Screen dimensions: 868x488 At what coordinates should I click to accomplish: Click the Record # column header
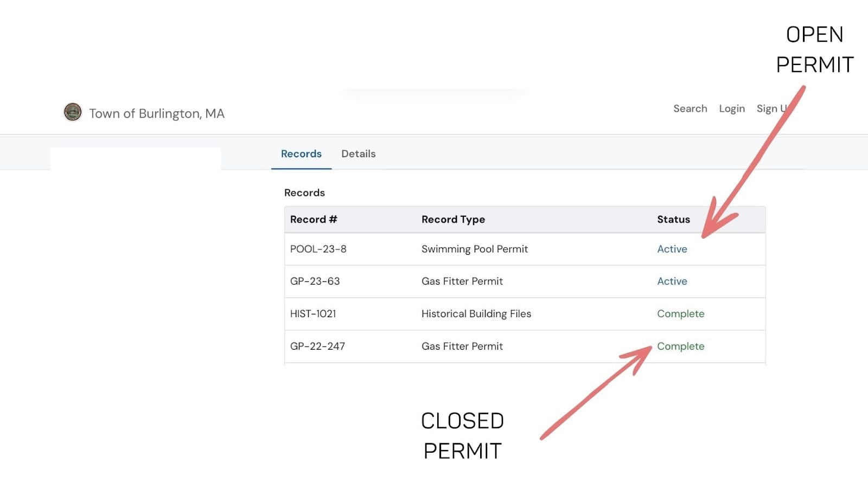(313, 220)
